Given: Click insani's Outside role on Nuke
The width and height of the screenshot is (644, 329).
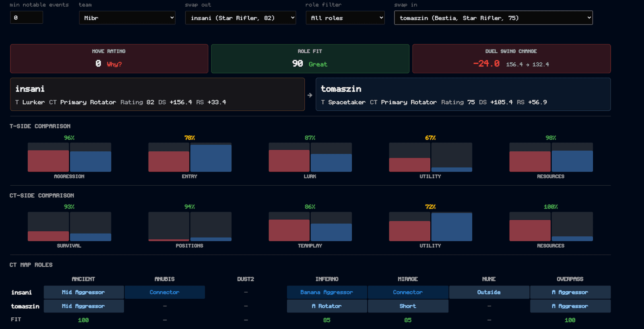Looking at the screenshot, I should pos(489,292).
